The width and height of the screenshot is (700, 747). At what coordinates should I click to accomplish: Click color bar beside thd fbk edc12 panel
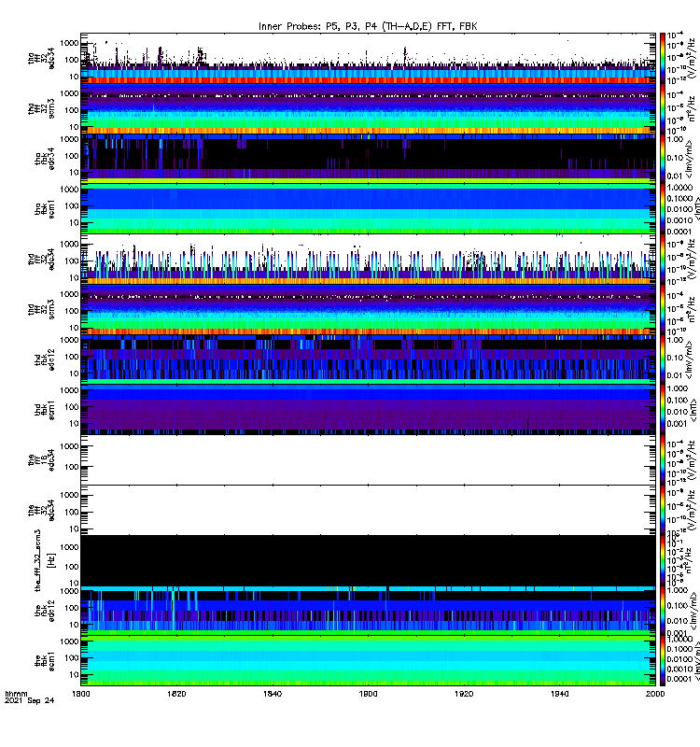coord(663,359)
